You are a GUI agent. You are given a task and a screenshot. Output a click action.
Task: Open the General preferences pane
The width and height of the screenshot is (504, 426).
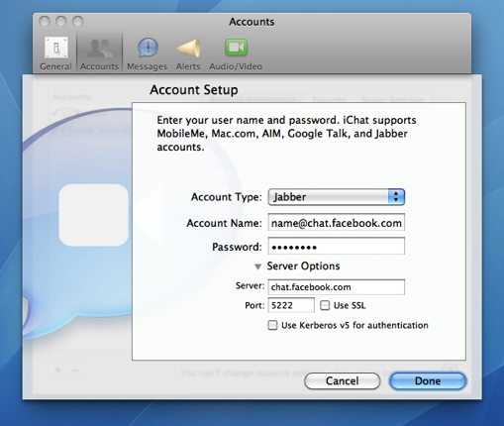[x=55, y=53]
